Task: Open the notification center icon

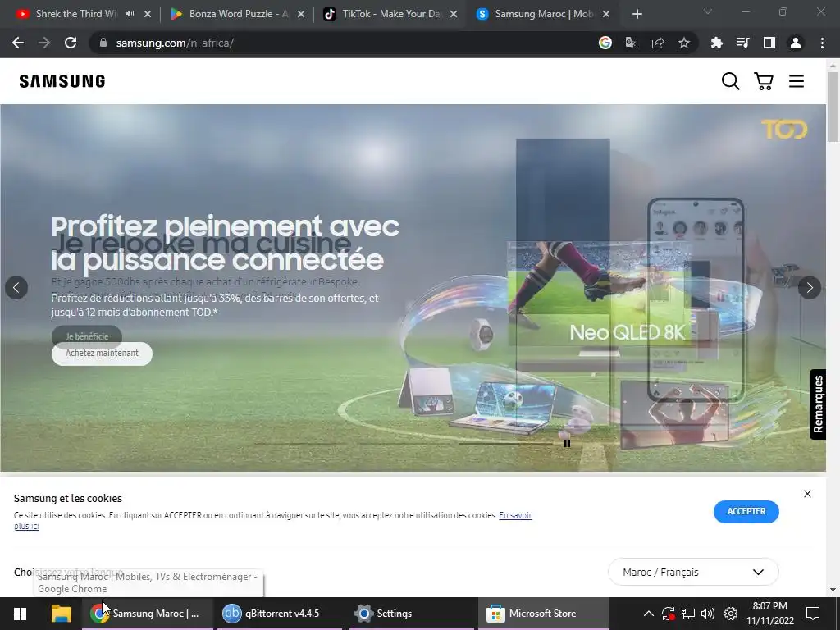Action: pos(813,614)
